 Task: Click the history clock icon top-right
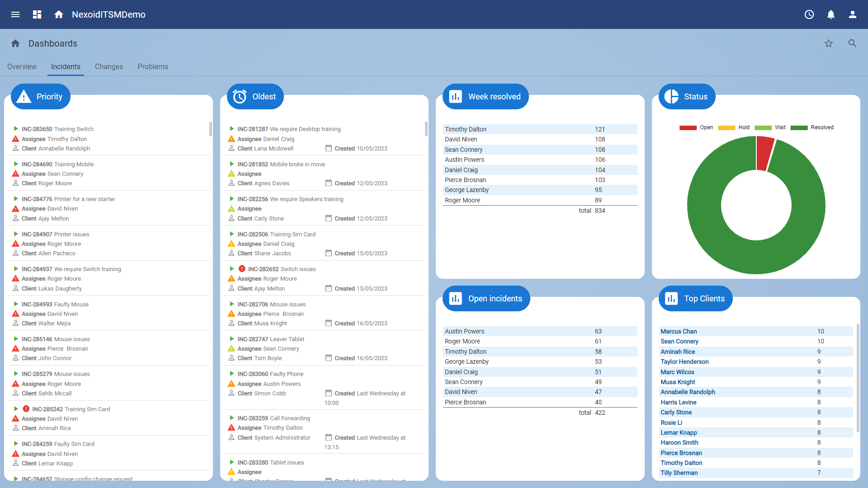click(x=808, y=14)
